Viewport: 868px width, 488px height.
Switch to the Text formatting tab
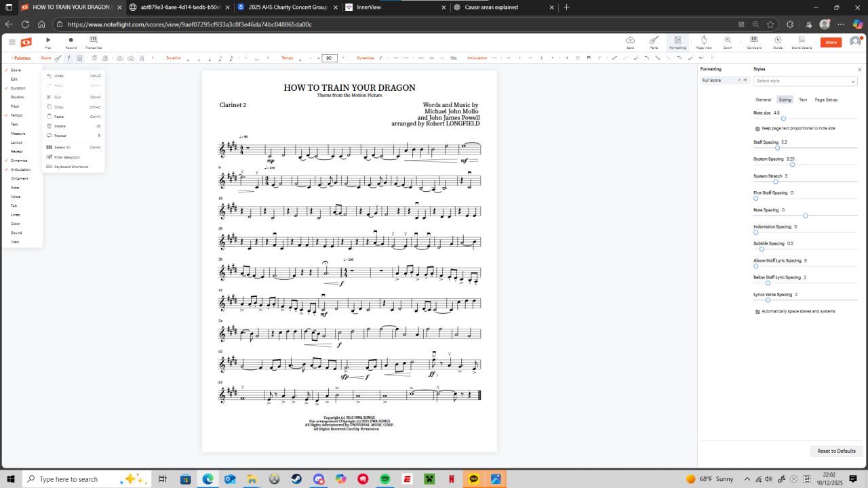point(803,100)
